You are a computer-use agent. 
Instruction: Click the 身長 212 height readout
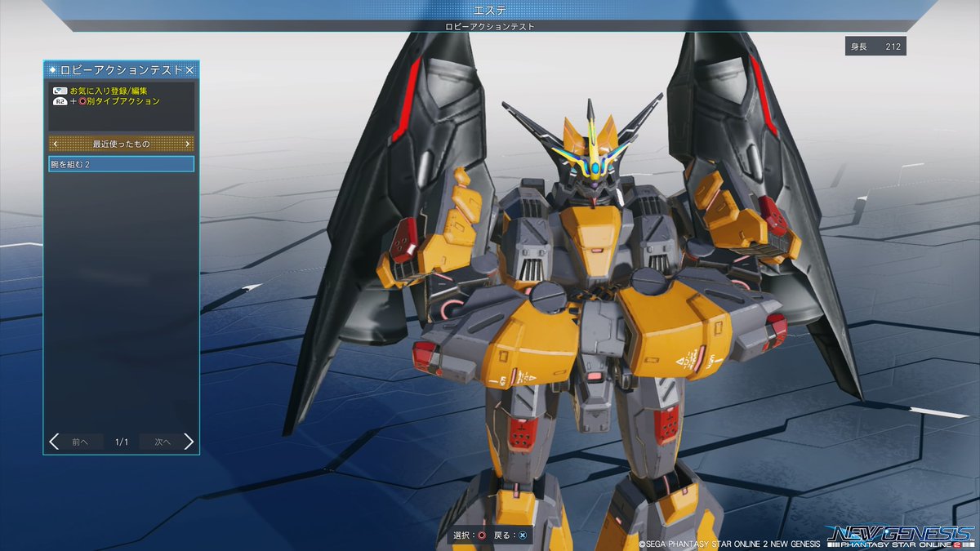[x=875, y=47]
